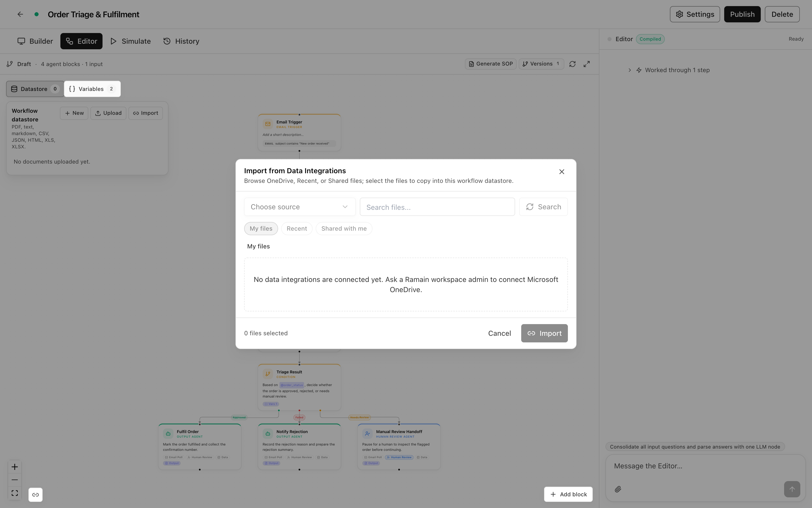Cancel the import dialog
Viewport: 812px width, 508px height.
click(499, 333)
